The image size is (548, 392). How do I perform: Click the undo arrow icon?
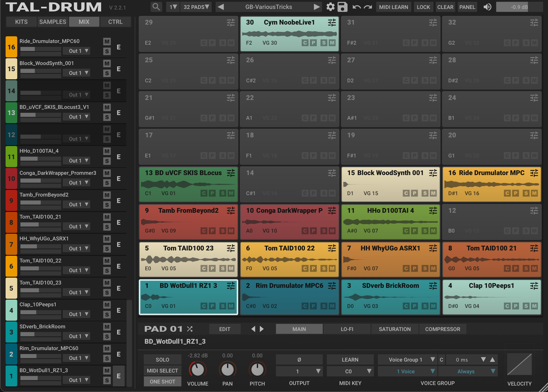(x=356, y=7)
